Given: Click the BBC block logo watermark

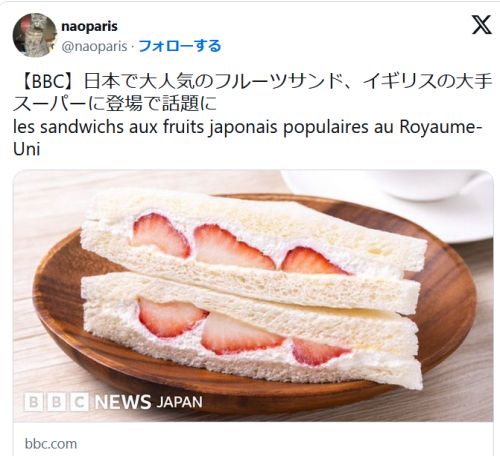Looking at the screenshot, I should pos(56,402).
